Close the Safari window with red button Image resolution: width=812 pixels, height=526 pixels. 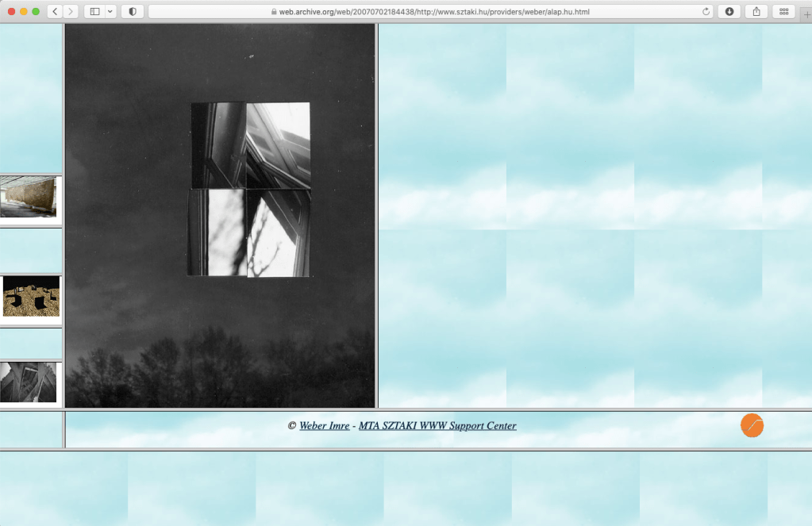click(x=11, y=11)
